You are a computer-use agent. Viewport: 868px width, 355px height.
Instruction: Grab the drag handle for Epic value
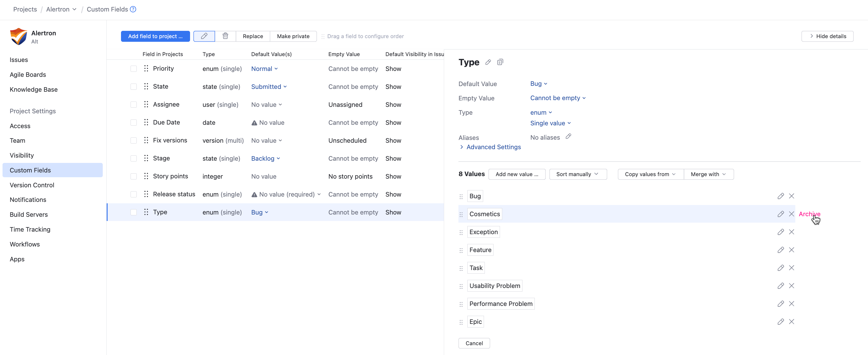[x=461, y=322]
